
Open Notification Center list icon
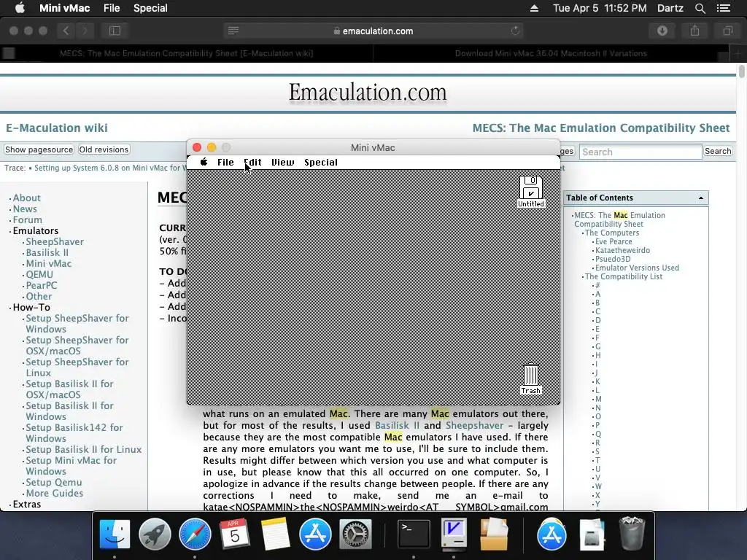point(724,8)
